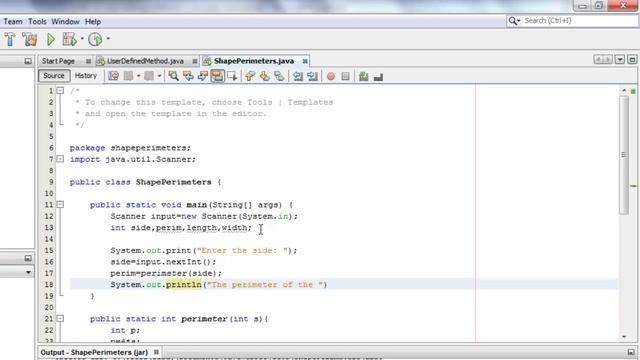
Task: Click the Clean and Build Project icon
Action: 30,39
